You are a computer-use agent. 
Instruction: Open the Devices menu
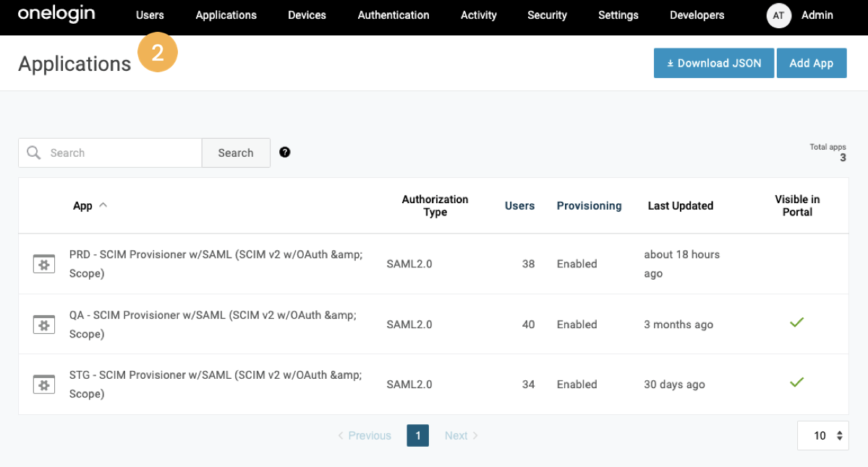[x=307, y=15]
